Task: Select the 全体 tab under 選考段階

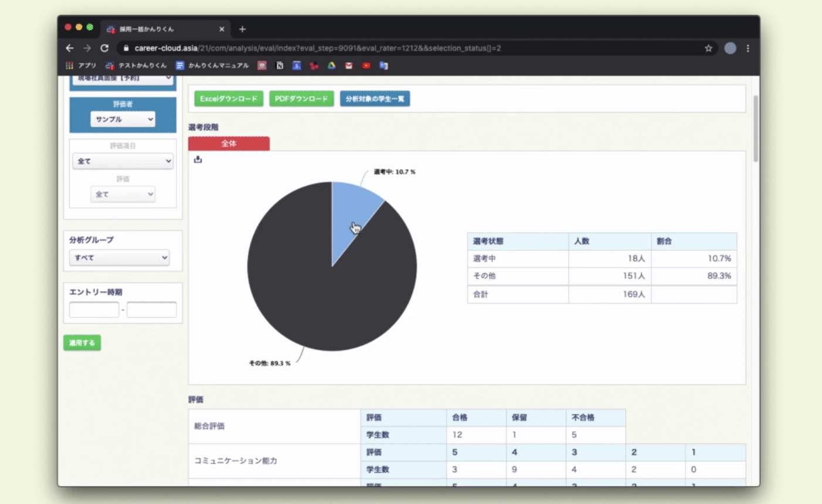Action: pos(229,144)
